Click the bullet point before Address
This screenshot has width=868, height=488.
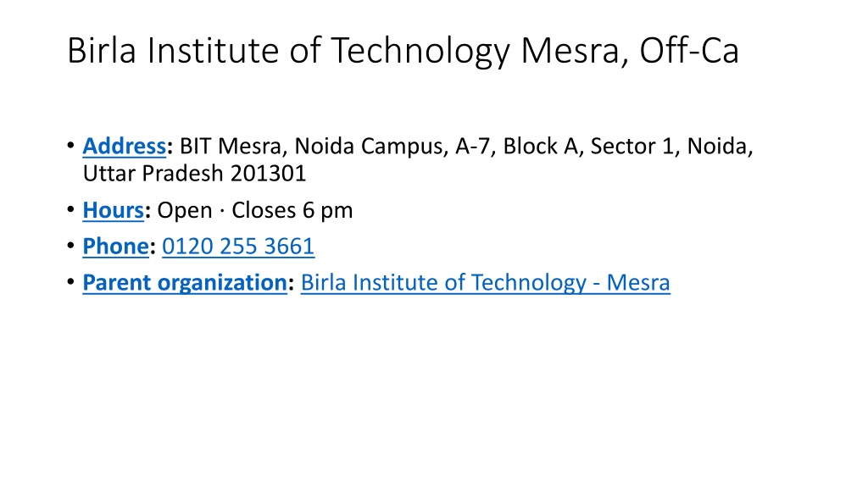tap(70, 146)
